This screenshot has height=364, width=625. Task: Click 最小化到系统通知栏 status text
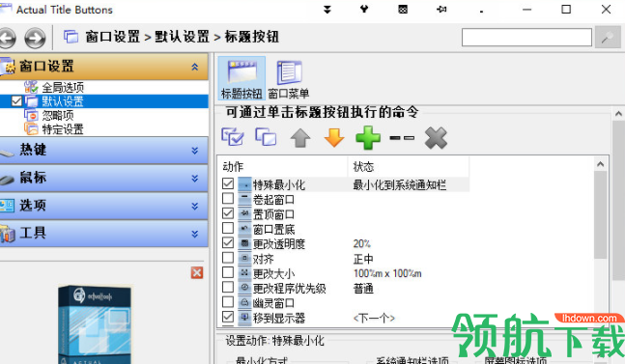(x=399, y=184)
